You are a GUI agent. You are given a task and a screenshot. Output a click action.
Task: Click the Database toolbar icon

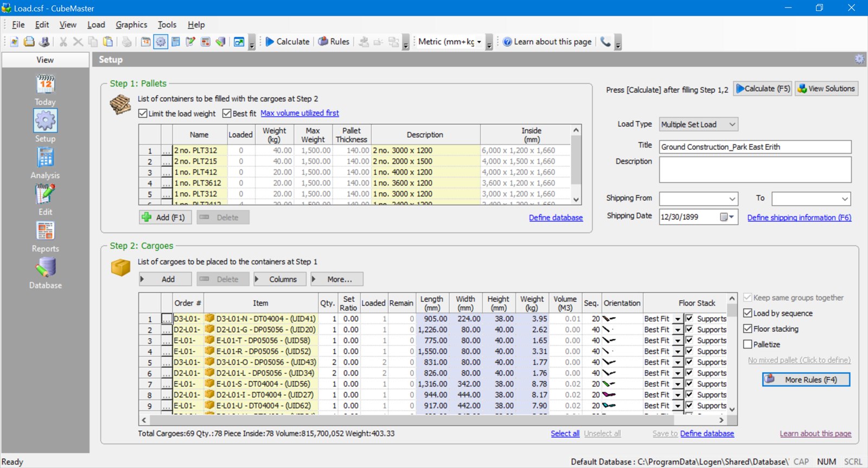tap(220, 42)
